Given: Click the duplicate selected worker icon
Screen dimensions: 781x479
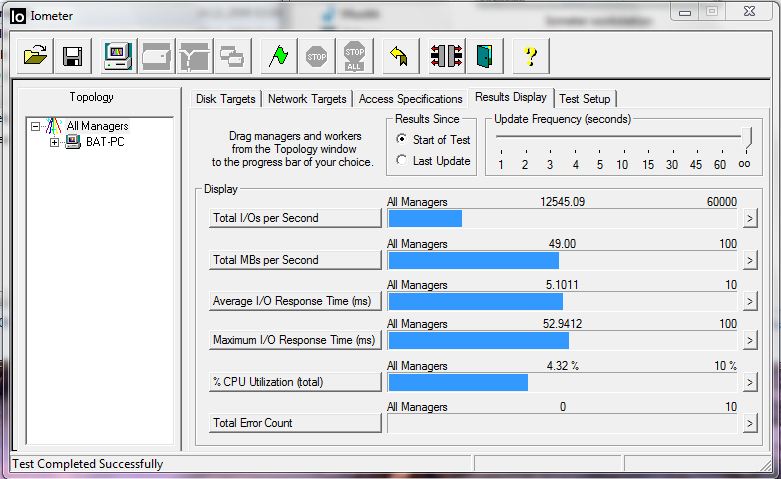Looking at the screenshot, I should (232, 56).
